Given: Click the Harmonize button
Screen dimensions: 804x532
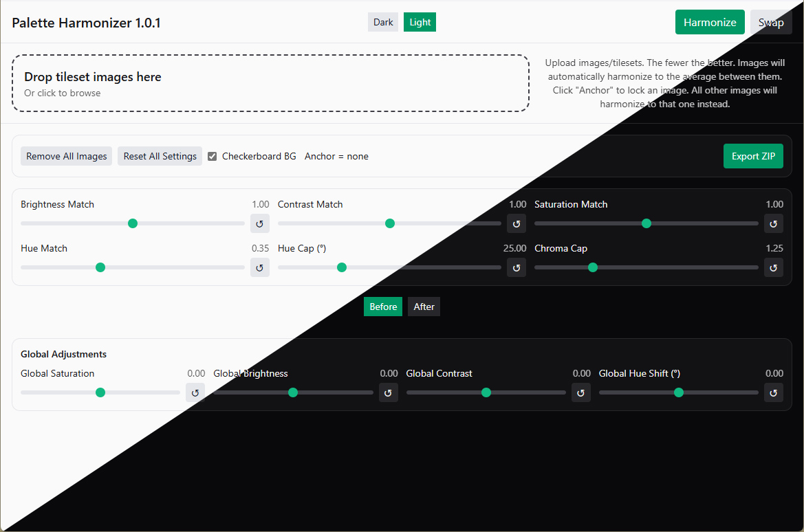Looking at the screenshot, I should point(710,22).
